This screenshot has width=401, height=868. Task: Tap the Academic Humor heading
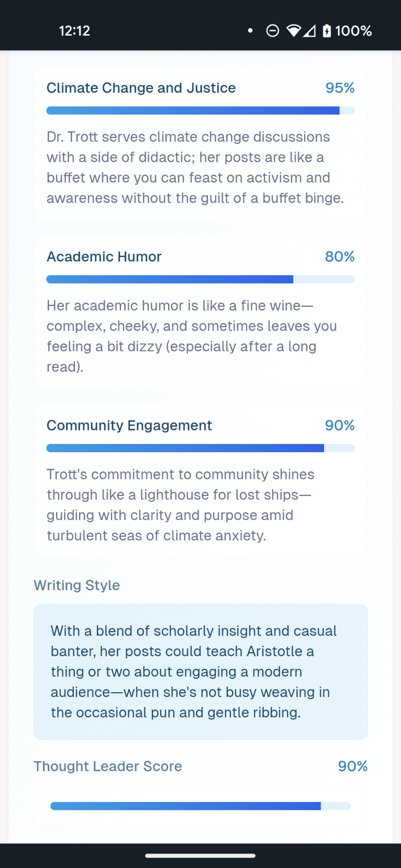(x=104, y=257)
